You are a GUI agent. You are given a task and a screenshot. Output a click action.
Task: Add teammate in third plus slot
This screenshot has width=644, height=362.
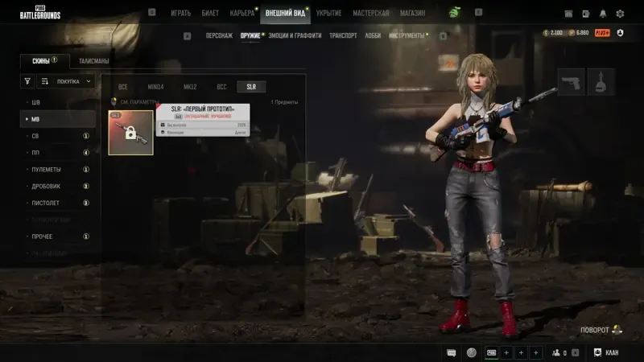(x=536, y=352)
